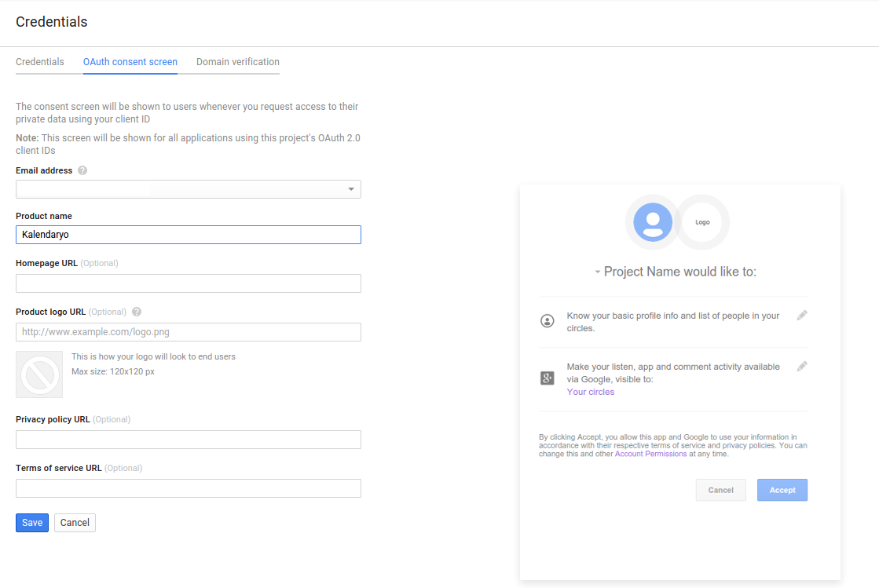Click the pencil icon beside basic profile info
Screen dimensions: 879x588
click(802, 316)
